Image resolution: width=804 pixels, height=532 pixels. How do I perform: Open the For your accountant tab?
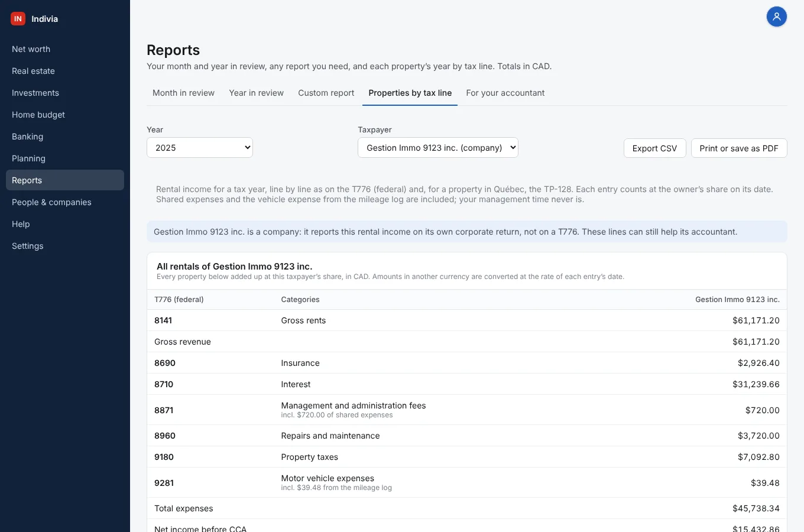click(505, 93)
